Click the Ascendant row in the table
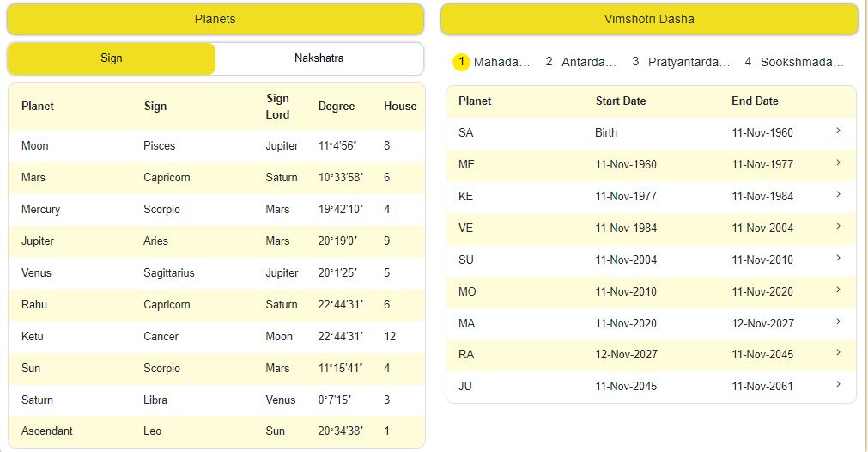Screen dimensions: 868x452 tap(215, 431)
